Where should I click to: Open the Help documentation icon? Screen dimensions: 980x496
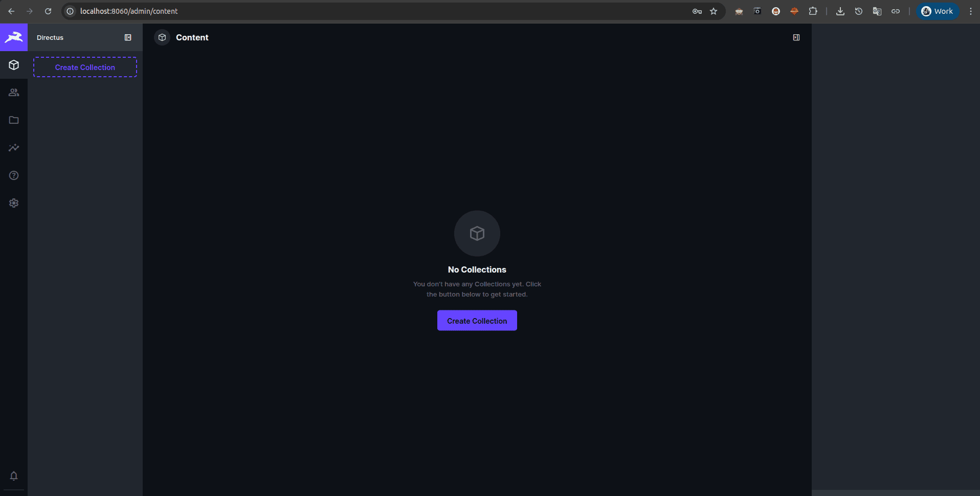point(14,175)
